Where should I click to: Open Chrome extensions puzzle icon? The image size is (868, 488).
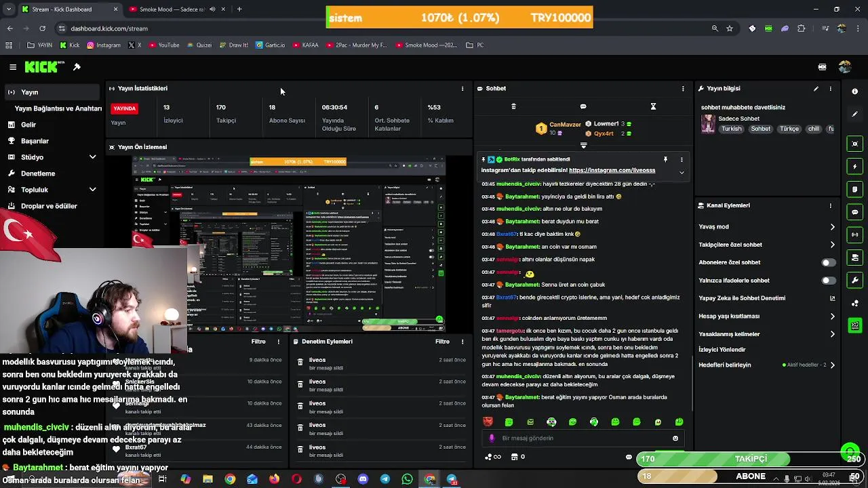pyautogui.click(x=802, y=28)
